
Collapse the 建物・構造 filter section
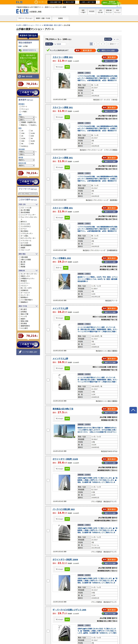click(28, 254)
